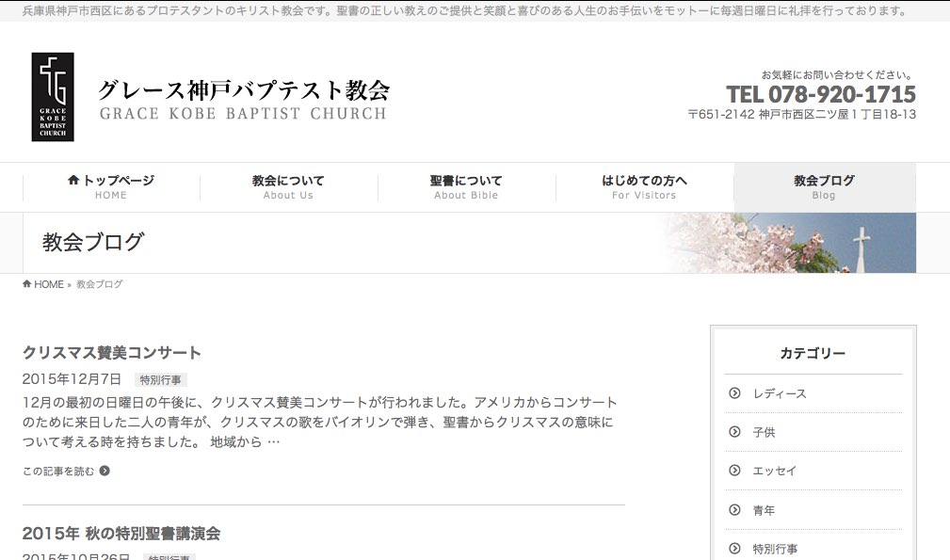Select the 青年 category link
The width and height of the screenshot is (950, 560).
[764, 510]
